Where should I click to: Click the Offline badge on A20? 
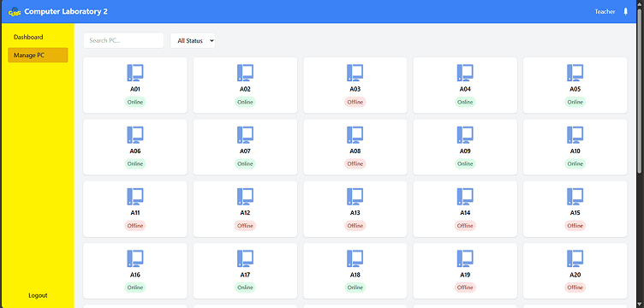pos(575,287)
